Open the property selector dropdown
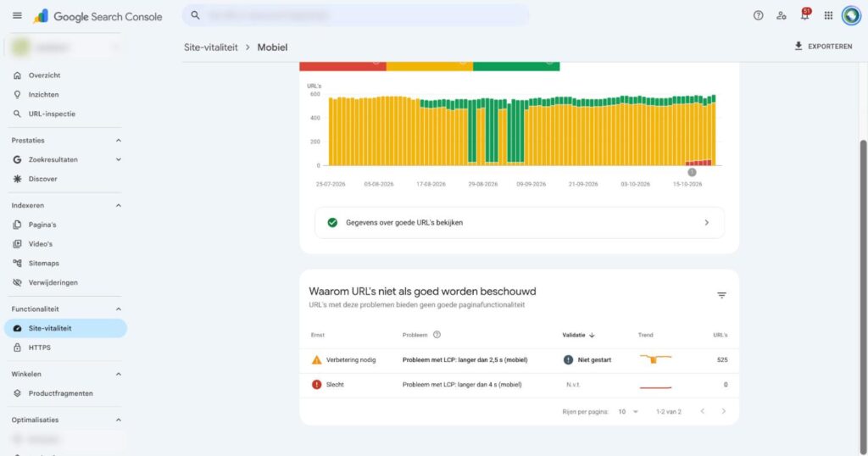Screen dimensions: 868x456 [x=65, y=47]
